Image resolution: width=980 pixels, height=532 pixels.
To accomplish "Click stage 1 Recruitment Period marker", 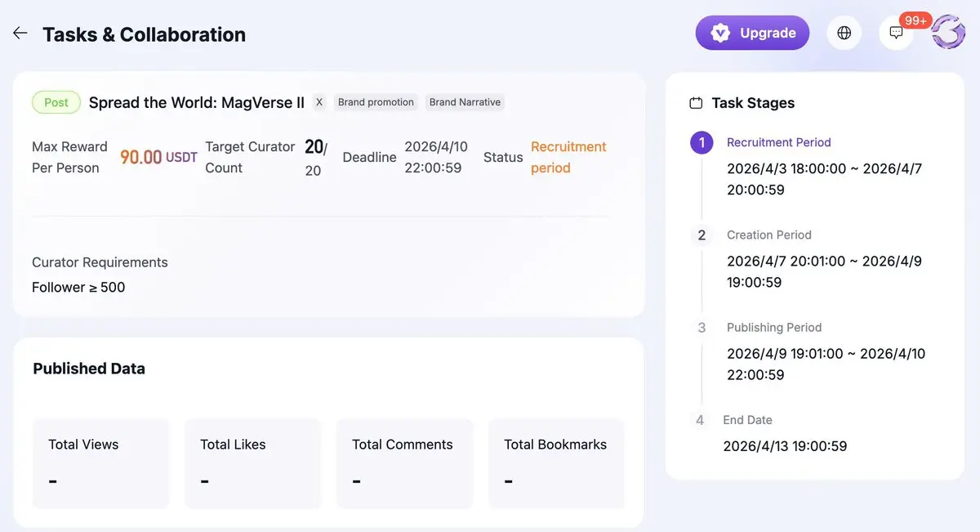I will 702,142.
